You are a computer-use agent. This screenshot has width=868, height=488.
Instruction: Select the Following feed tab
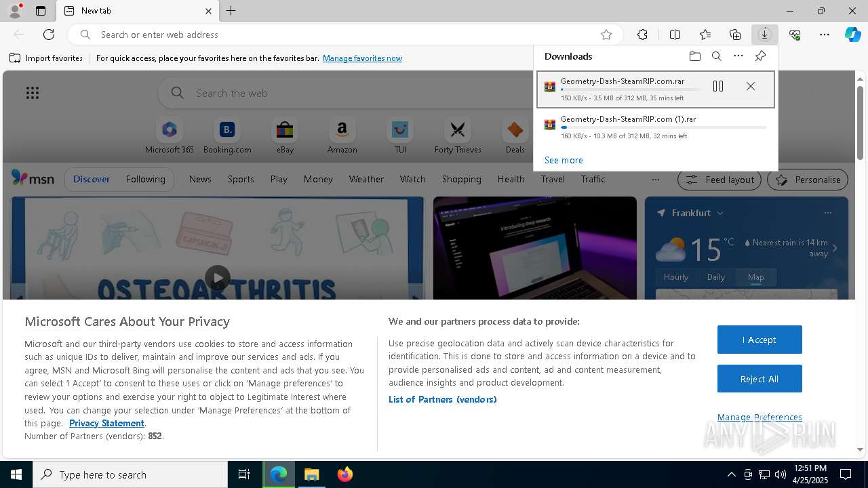coord(145,179)
